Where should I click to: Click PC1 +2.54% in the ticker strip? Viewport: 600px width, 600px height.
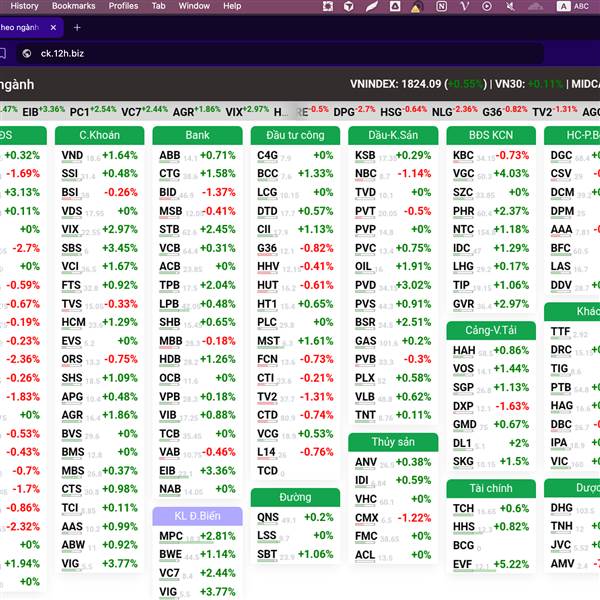pos(93,111)
